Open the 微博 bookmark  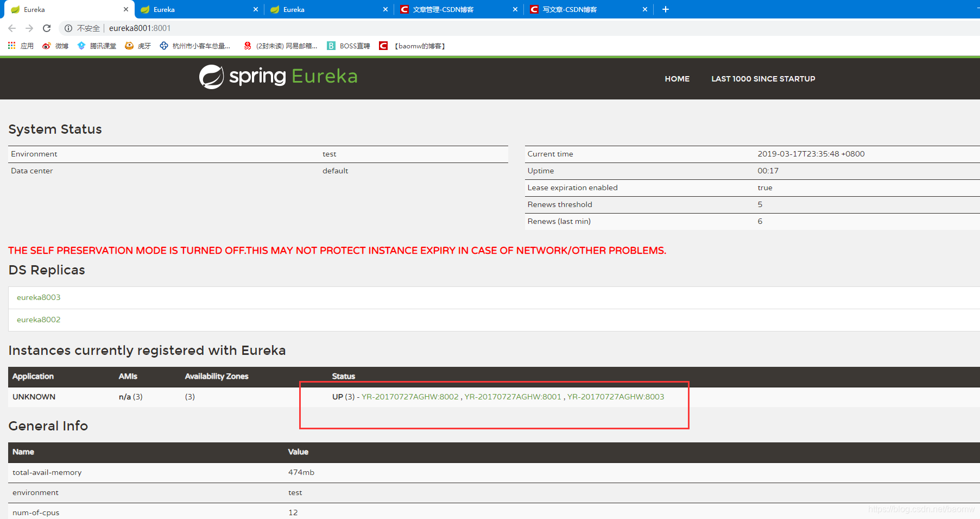click(x=55, y=46)
